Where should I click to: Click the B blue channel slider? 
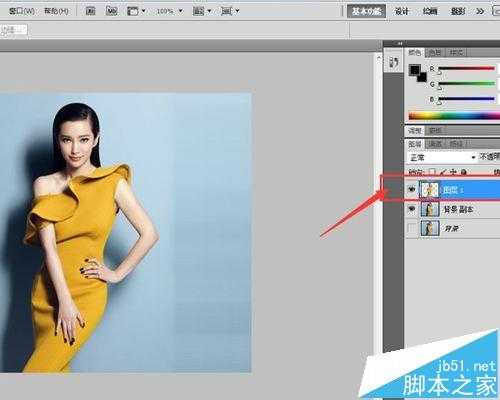tap(466, 99)
